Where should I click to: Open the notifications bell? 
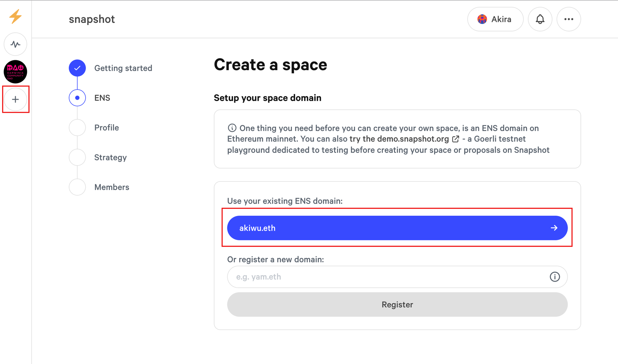[x=540, y=19]
